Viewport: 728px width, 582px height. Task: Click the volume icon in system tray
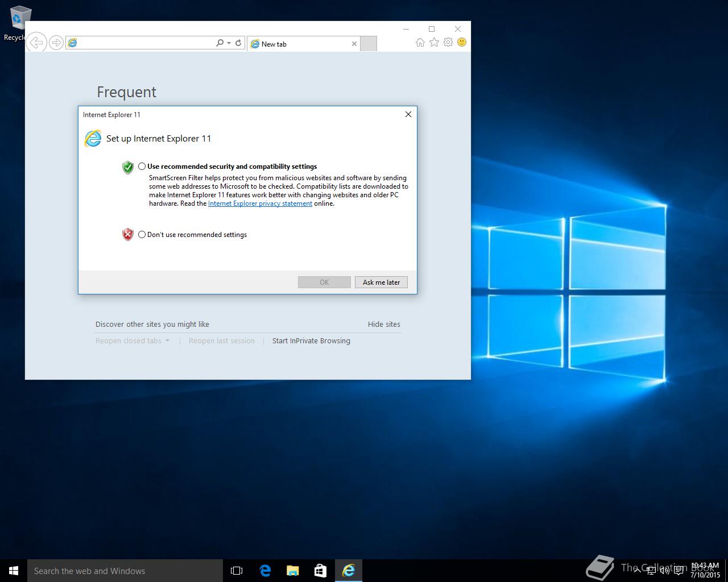point(665,571)
